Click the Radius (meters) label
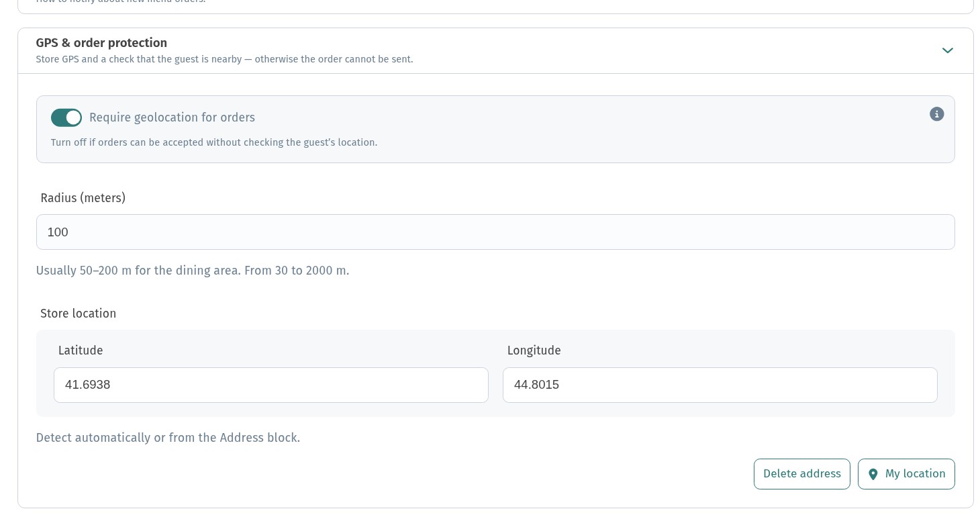The image size is (980, 517). [x=83, y=198]
